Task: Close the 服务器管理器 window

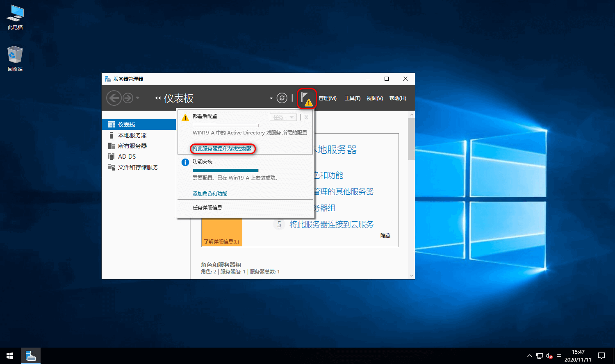Action: (x=405, y=79)
